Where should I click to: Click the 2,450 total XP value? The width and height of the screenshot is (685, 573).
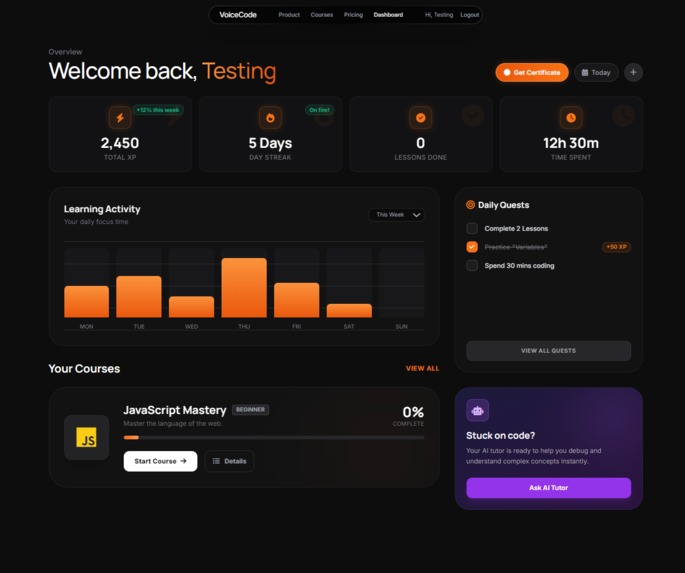[120, 143]
